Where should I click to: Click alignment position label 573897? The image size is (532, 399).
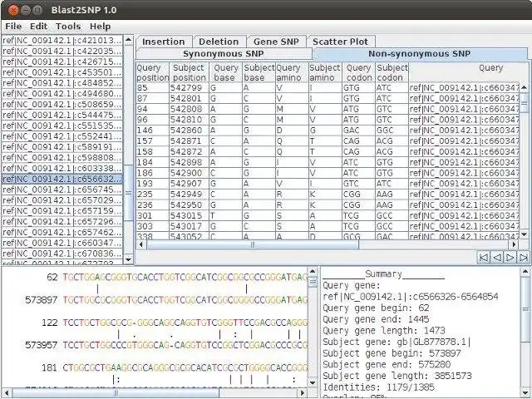click(42, 300)
